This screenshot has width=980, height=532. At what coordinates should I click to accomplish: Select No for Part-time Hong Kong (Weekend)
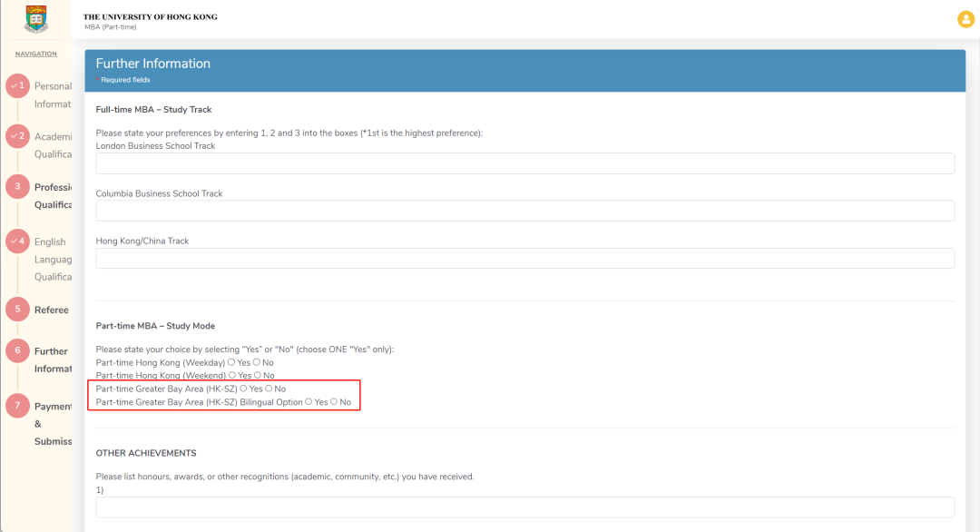257,375
